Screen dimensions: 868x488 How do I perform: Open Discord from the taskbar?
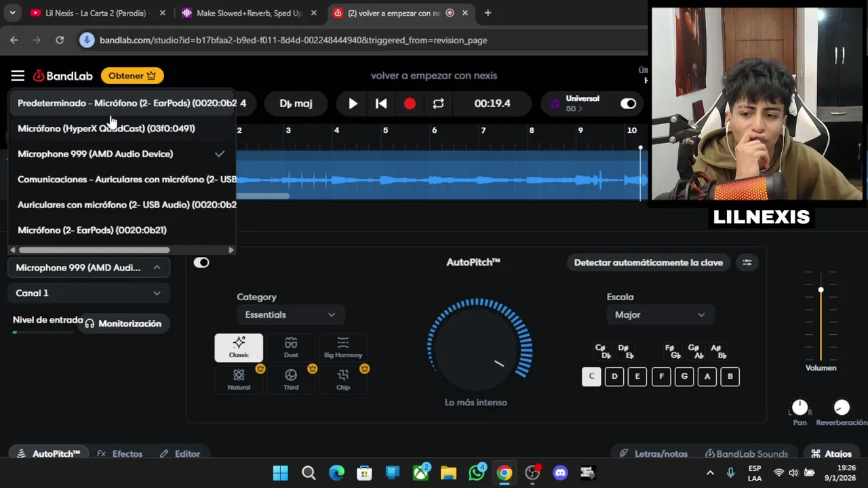pos(560,472)
